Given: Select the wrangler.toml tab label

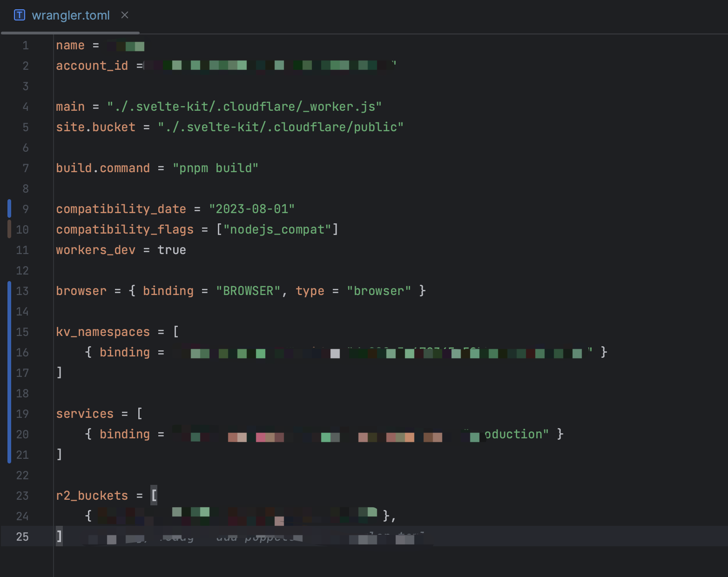Looking at the screenshot, I should [x=70, y=15].
